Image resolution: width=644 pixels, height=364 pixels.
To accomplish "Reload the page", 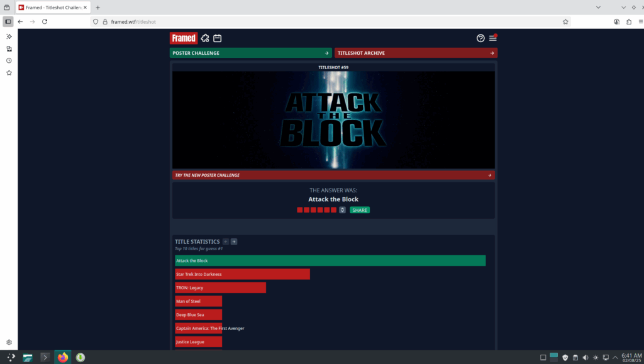I will (45, 21).
